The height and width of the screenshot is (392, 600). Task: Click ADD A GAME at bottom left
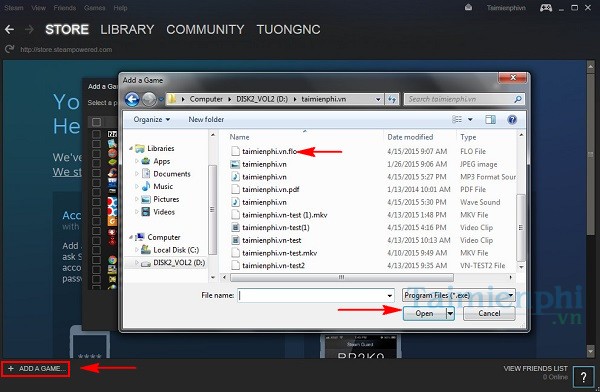pos(35,369)
